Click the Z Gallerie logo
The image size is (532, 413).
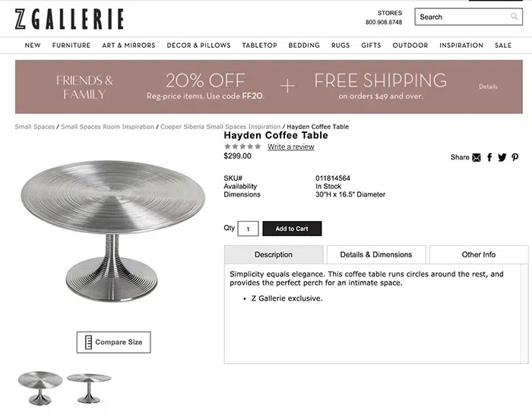pos(68,18)
